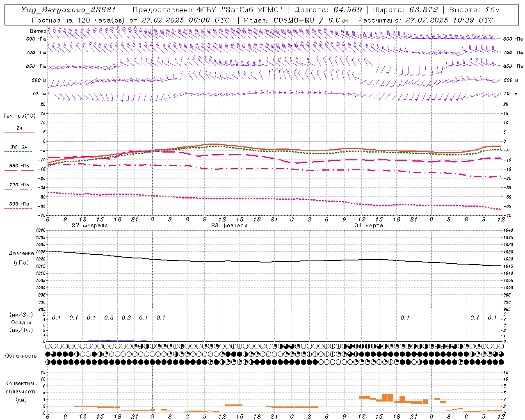Click the left-side 500 м wind level label
This screenshot has height=420, width=525.
pyautogui.click(x=39, y=80)
